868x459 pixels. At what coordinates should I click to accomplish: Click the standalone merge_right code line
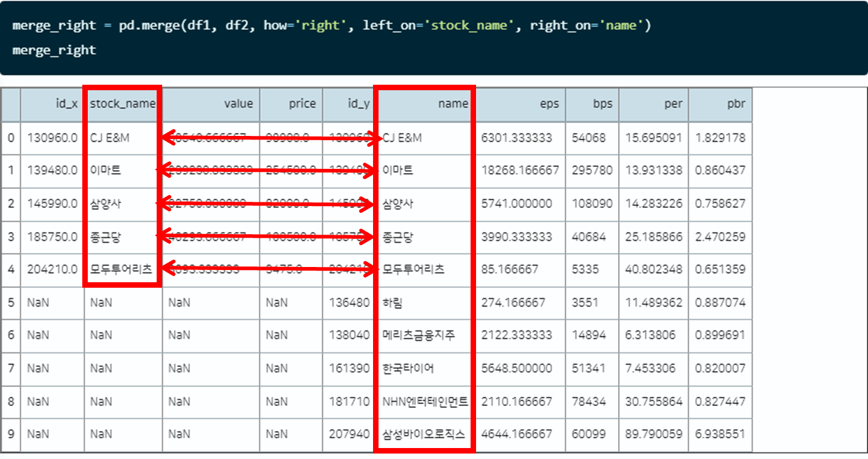(54, 50)
